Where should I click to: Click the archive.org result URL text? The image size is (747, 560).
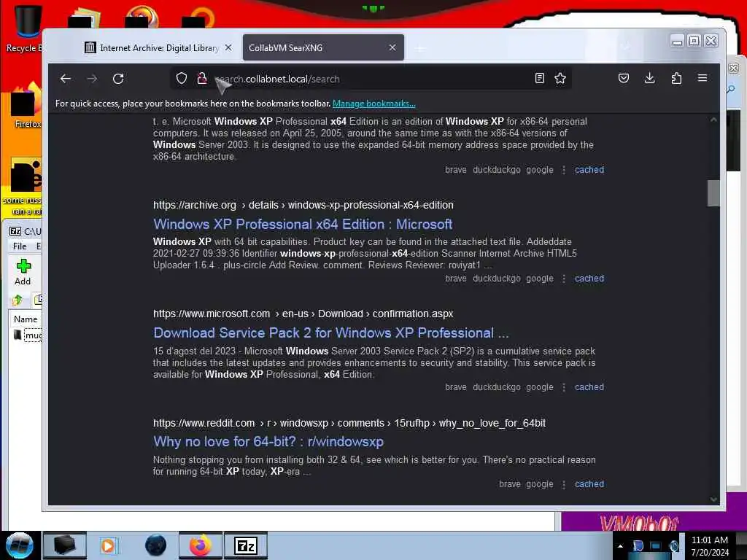pos(303,205)
